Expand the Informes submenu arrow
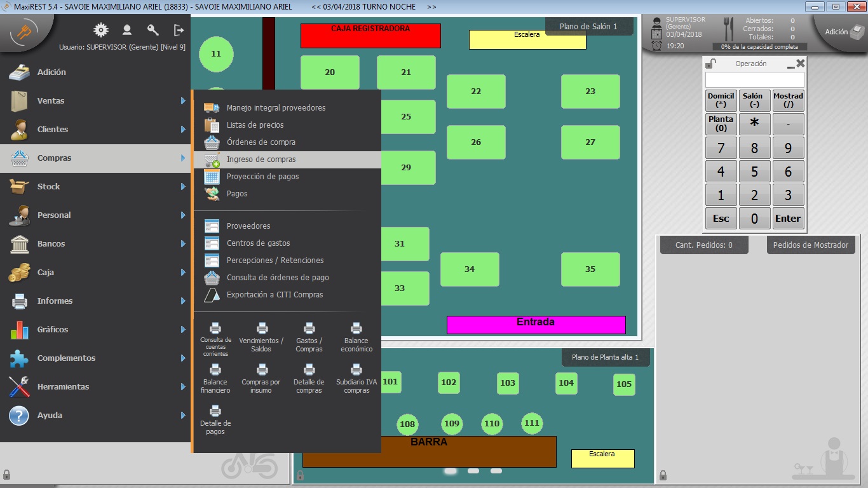This screenshot has width=868, height=488. (x=183, y=301)
